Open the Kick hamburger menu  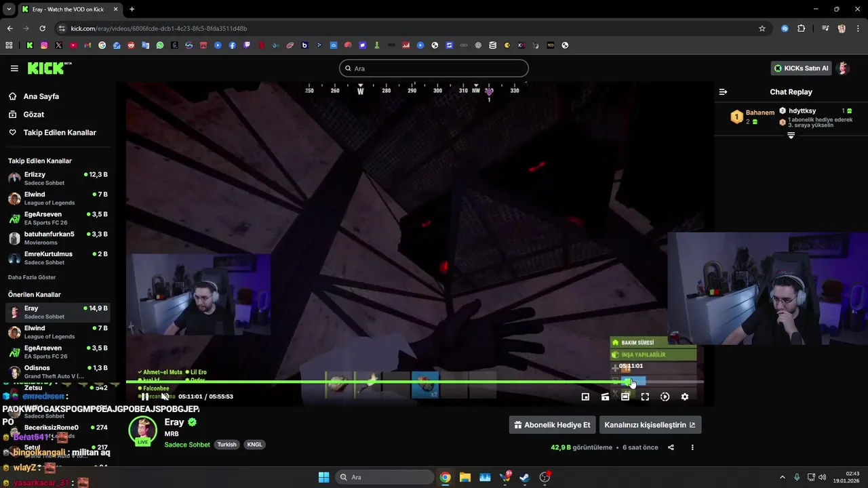click(x=14, y=68)
